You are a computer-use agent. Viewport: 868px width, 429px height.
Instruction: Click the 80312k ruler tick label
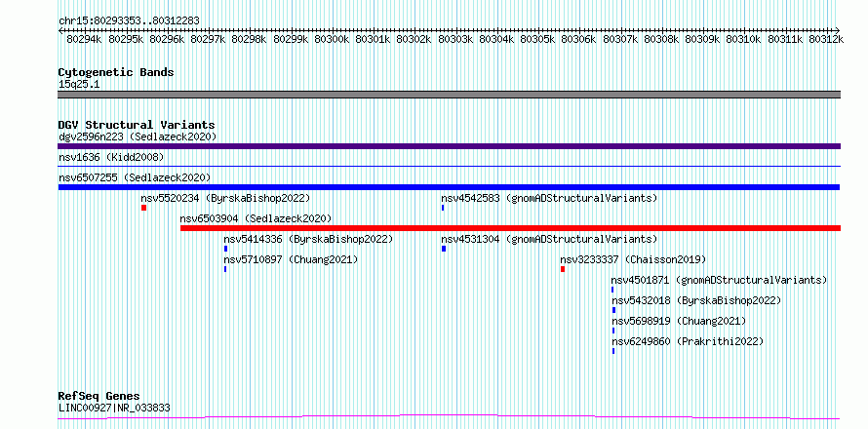pos(826,39)
